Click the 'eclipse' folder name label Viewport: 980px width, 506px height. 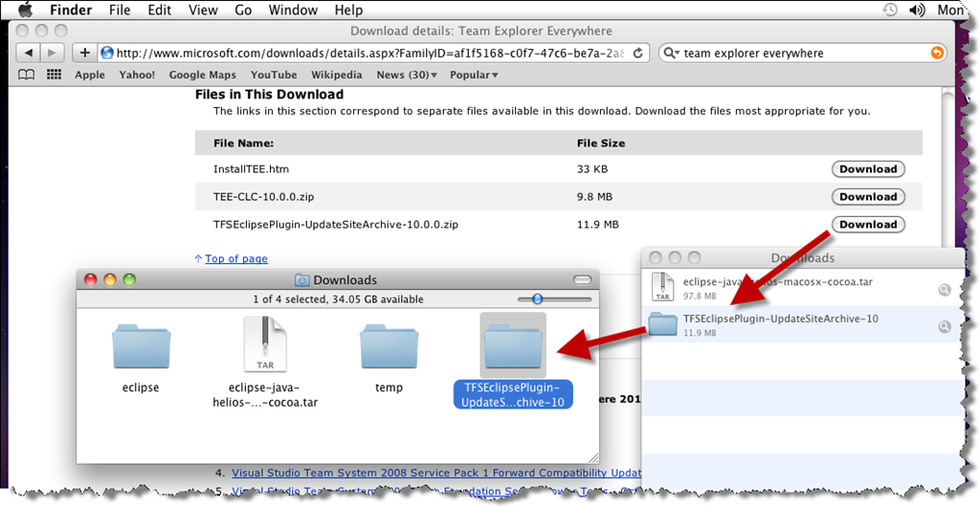tap(141, 387)
